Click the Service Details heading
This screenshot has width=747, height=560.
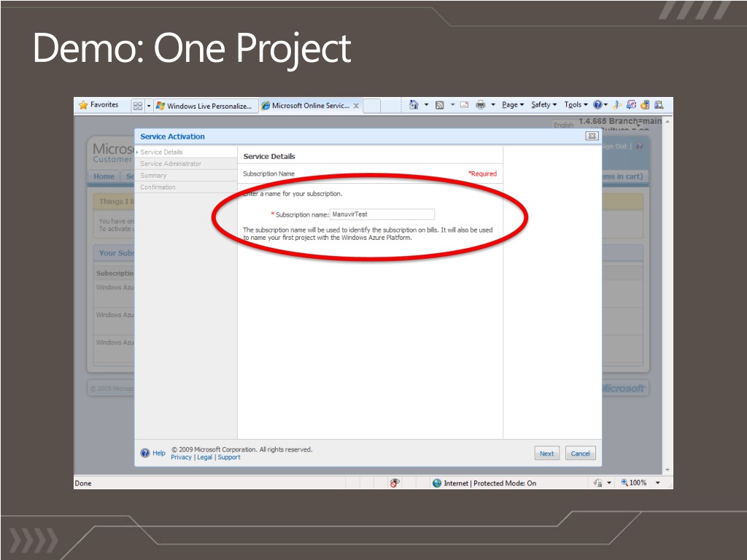click(269, 156)
